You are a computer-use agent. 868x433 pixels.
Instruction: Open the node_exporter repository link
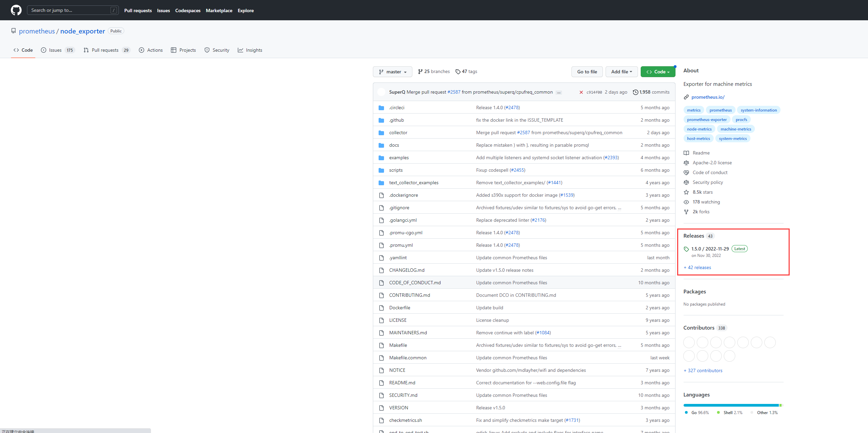click(82, 31)
